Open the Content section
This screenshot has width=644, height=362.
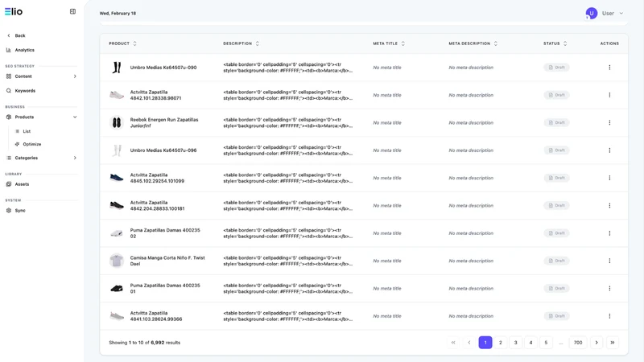[x=23, y=76]
